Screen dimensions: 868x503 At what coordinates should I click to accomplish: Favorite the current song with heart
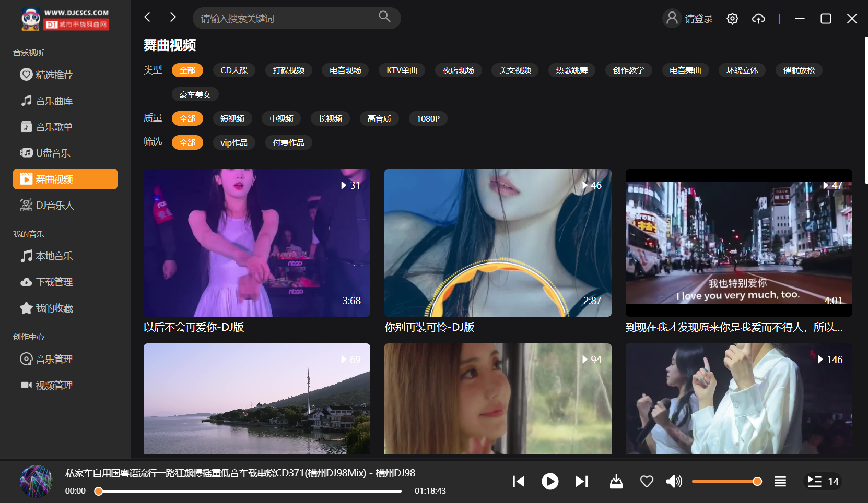(647, 481)
